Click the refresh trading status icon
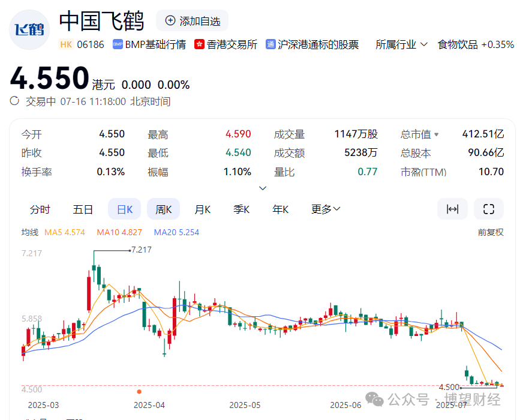This screenshot has height=420, width=517. 14,101
